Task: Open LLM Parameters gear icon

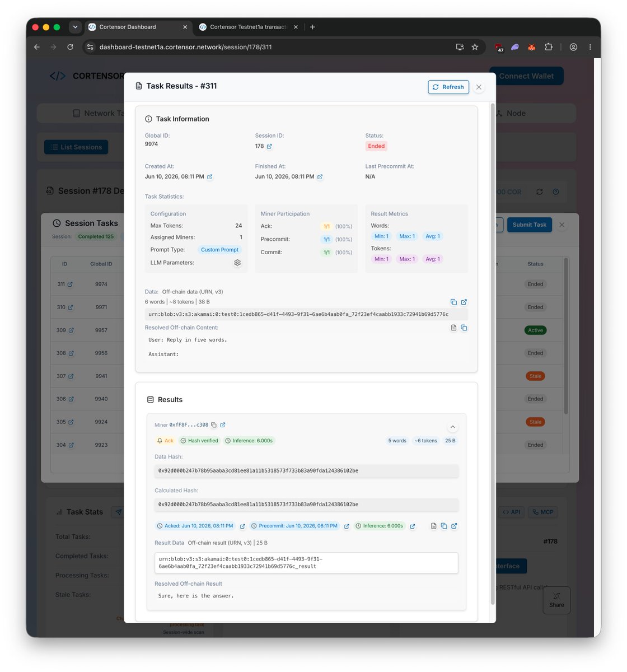Action: click(x=237, y=263)
